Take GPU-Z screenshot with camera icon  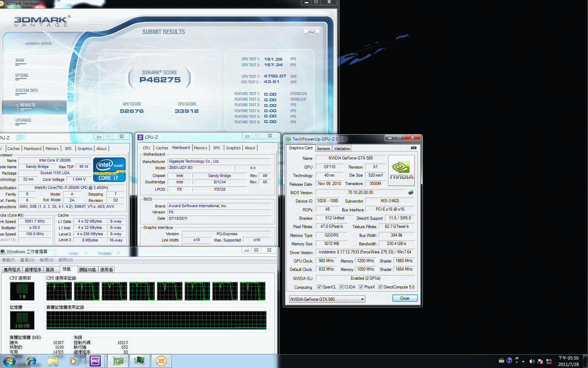click(413, 148)
